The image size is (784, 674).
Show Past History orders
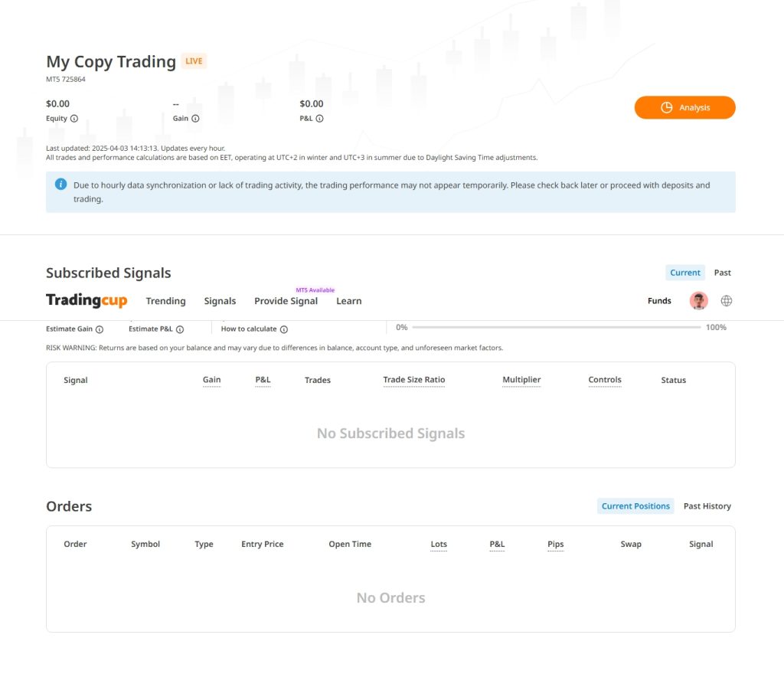click(x=707, y=506)
